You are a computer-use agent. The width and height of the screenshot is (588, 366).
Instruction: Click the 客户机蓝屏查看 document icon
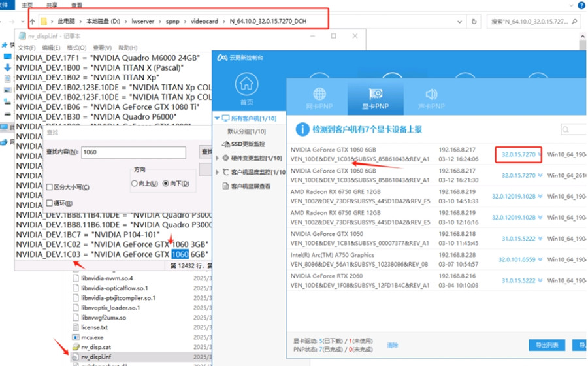tap(226, 186)
